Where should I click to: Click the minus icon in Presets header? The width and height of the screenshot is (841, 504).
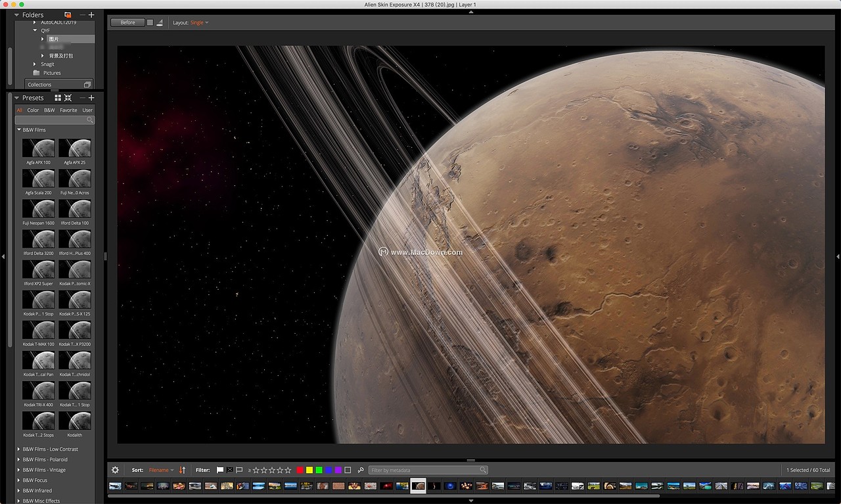82,98
